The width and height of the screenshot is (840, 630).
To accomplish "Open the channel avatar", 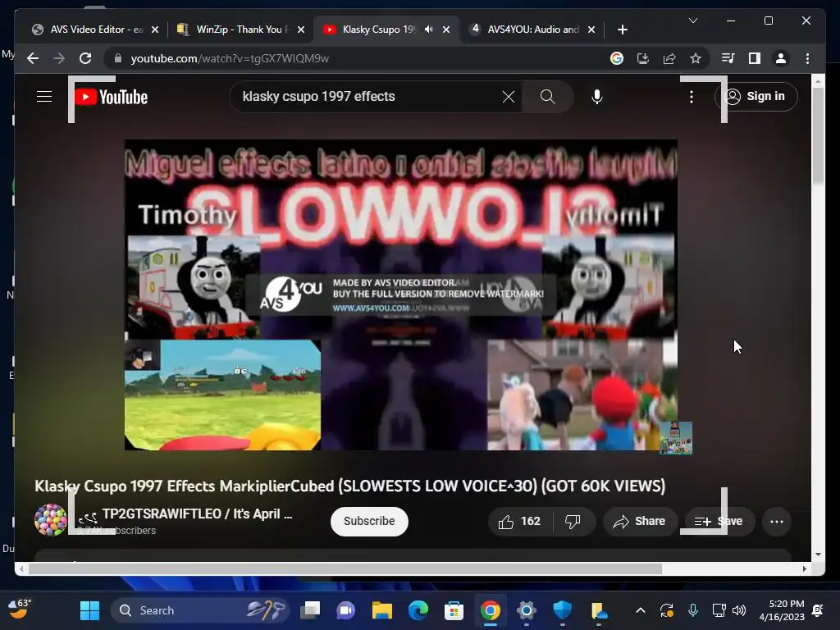I will pyautogui.click(x=50, y=519).
